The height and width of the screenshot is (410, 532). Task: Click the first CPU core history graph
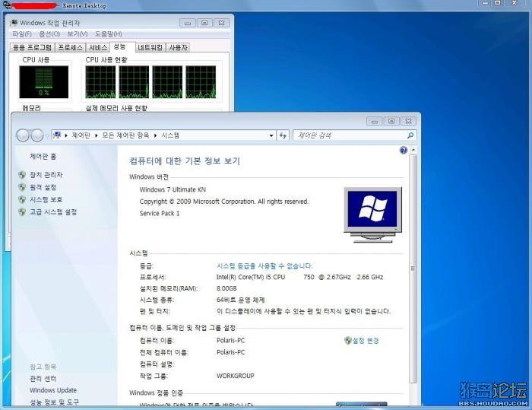tap(100, 82)
